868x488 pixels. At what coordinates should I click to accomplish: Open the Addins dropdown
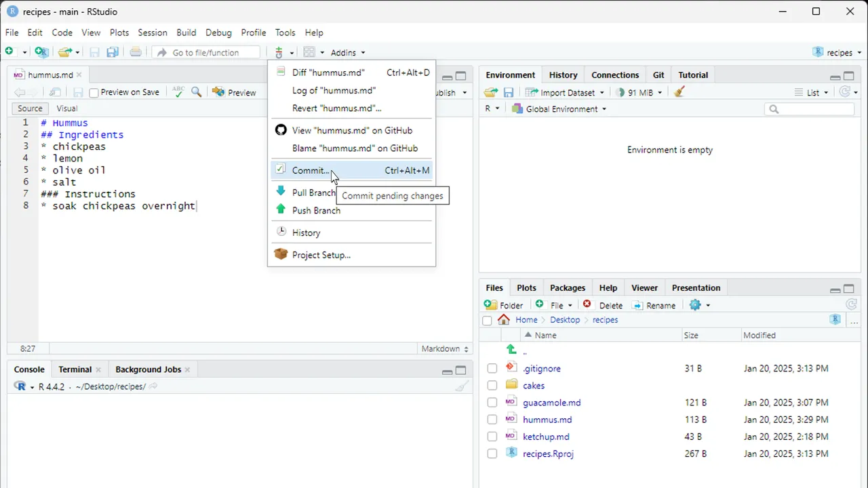tap(348, 52)
